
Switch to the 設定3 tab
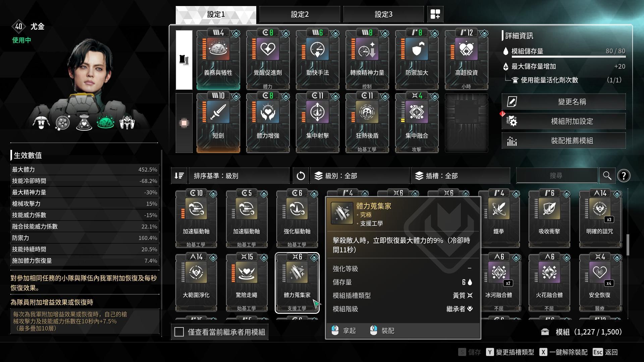click(x=383, y=14)
